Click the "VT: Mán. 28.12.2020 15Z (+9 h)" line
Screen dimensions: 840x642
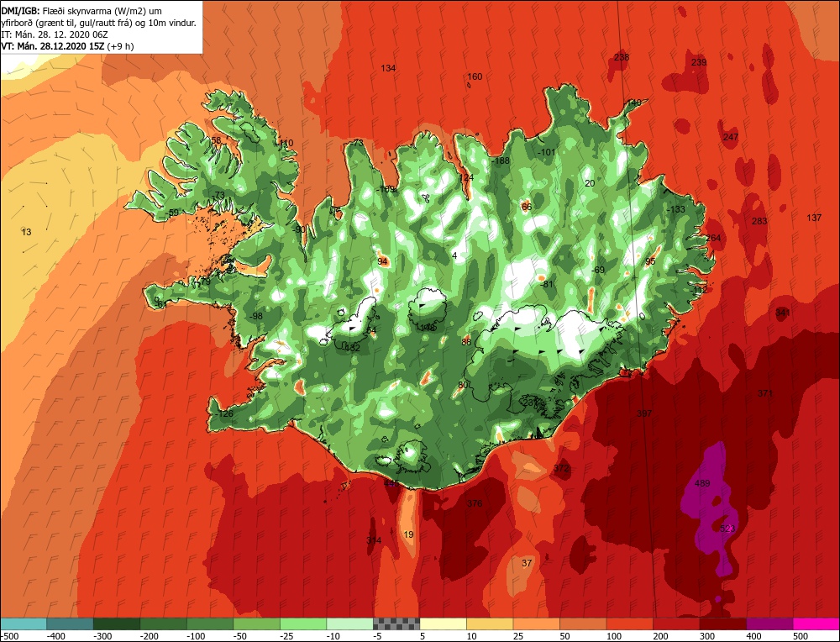point(67,46)
